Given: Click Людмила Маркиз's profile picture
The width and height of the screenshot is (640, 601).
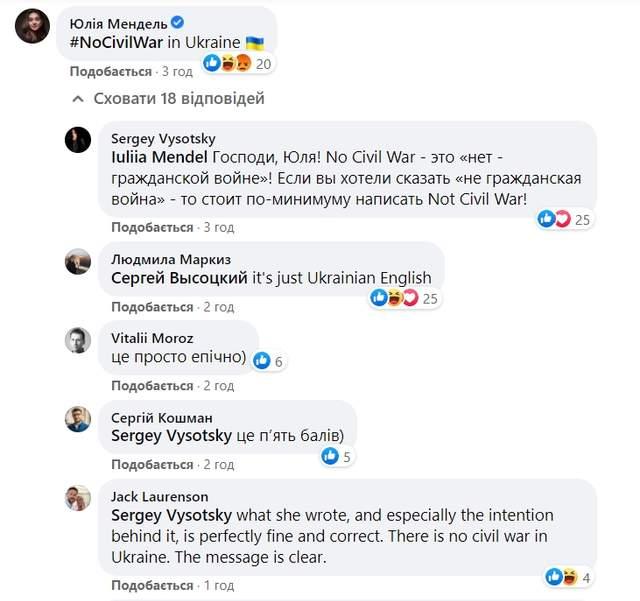Looking at the screenshot, I should (79, 262).
